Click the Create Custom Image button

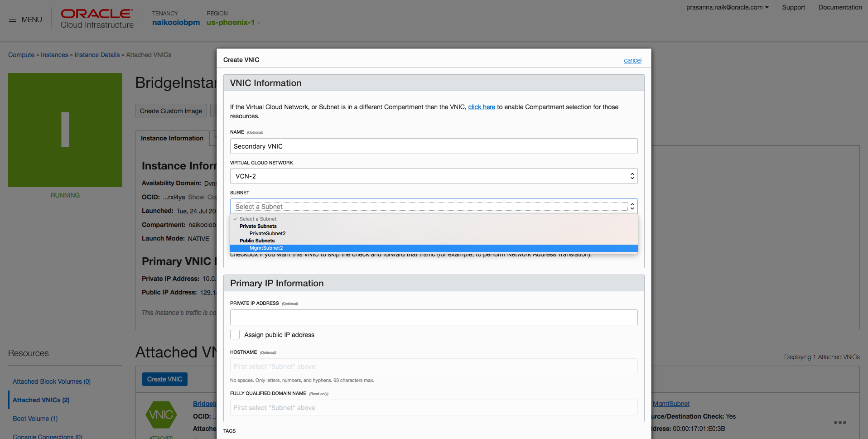coord(171,111)
